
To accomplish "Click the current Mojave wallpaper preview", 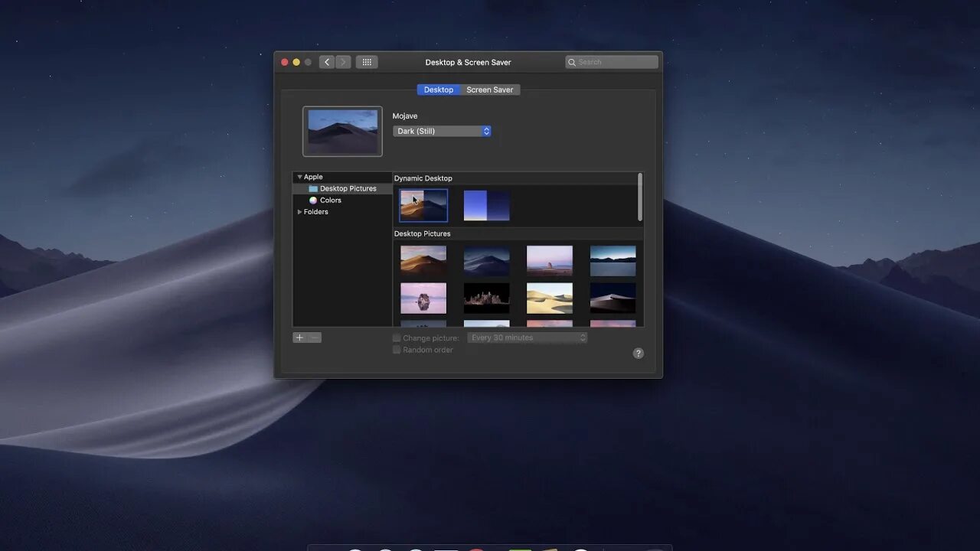I will [x=342, y=132].
